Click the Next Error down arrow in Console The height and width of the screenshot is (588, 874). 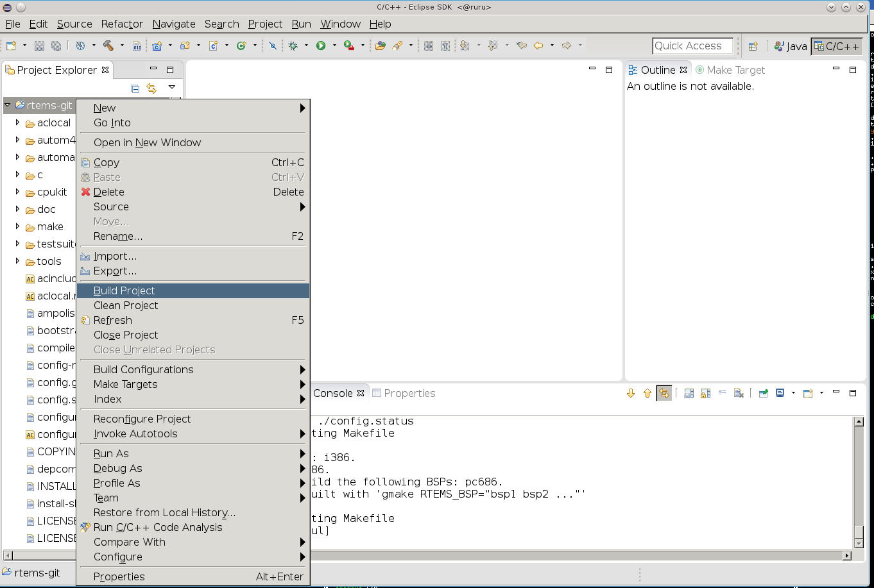[630, 393]
